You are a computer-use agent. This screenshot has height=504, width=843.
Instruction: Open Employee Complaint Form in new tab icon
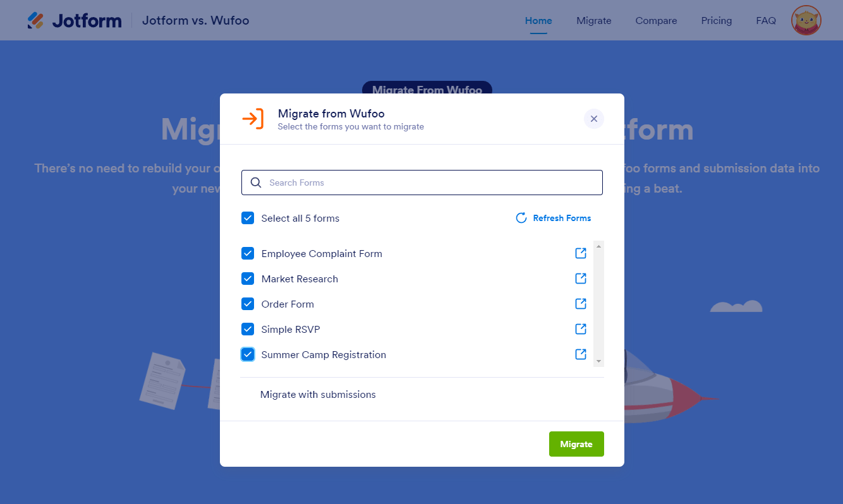(581, 253)
